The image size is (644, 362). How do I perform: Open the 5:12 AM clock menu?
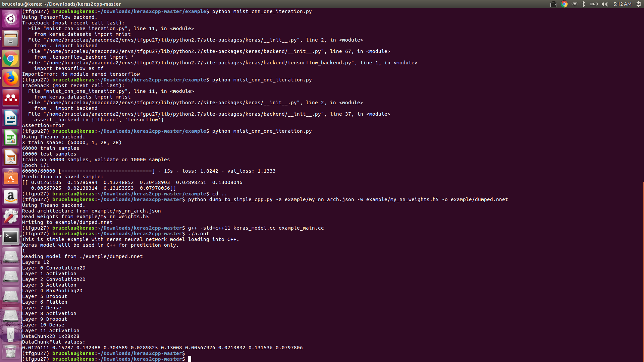click(623, 4)
